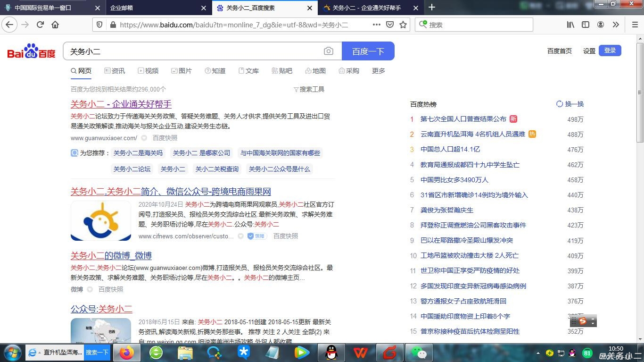The image size is (644, 362).
Task: Save page to Pocket
Action: pos(390,25)
